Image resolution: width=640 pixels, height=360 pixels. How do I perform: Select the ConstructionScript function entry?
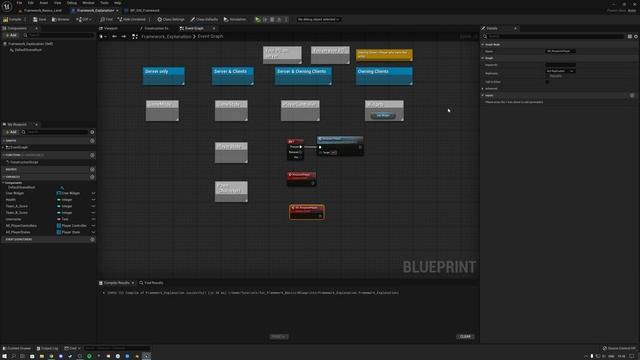point(24,162)
